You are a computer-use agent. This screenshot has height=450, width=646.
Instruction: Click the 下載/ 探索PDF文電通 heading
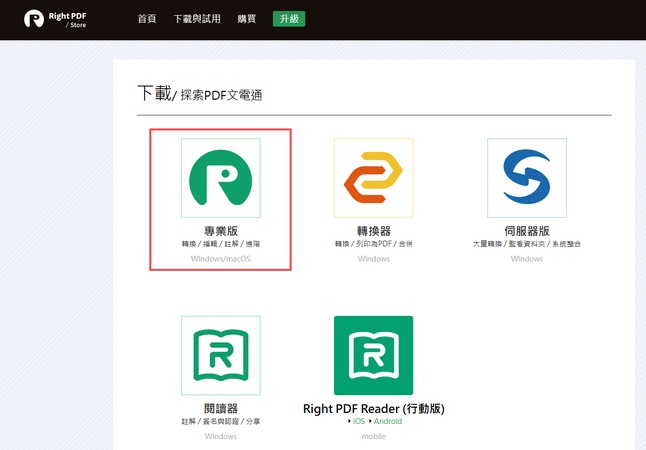[x=200, y=94]
